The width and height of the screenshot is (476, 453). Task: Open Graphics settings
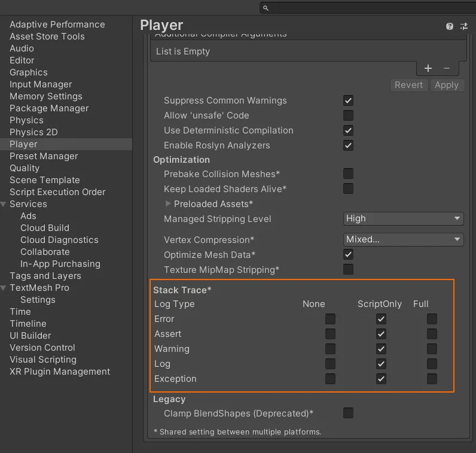pyautogui.click(x=29, y=72)
